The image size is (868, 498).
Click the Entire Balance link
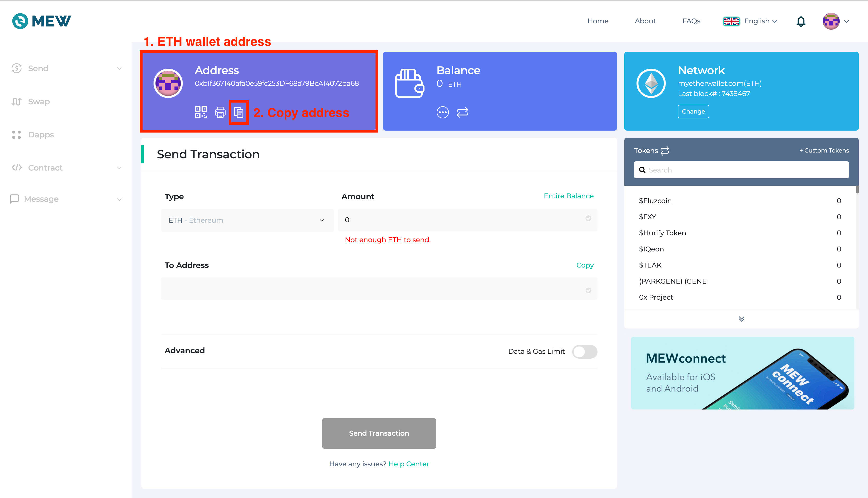[x=569, y=196]
